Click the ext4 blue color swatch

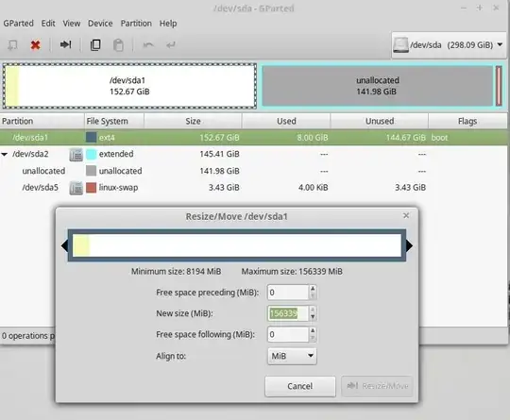[91, 137]
